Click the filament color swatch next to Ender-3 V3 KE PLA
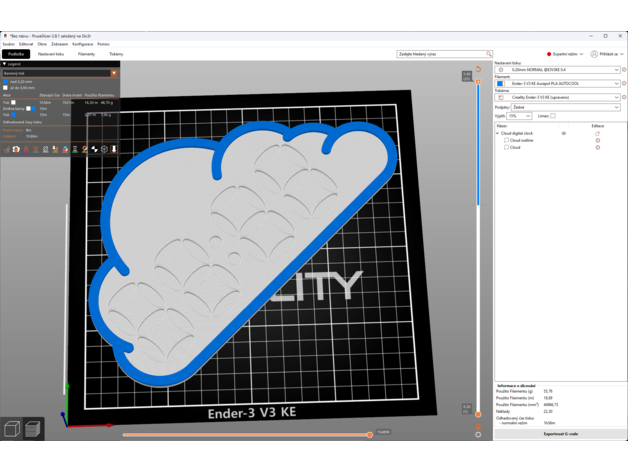Image resolution: width=628 pixels, height=472 pixels. click(x=501, y=84)
